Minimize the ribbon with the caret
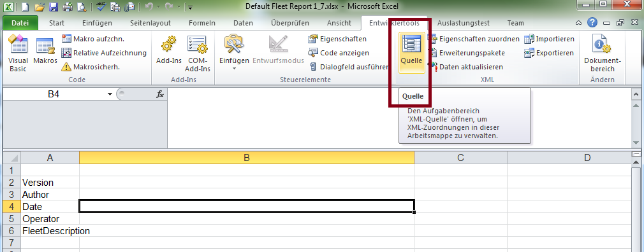The width and height of the screenshot is (644, 252). click(x=578, y=23)
